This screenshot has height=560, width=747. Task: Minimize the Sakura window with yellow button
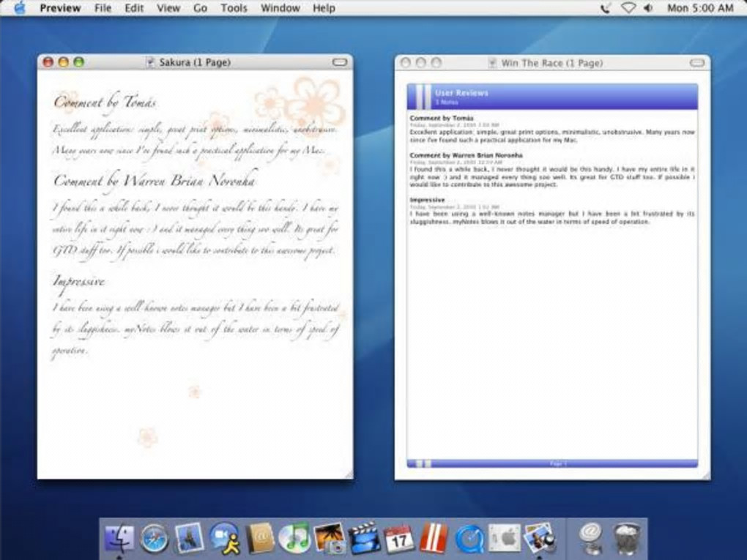pos(64,62)
